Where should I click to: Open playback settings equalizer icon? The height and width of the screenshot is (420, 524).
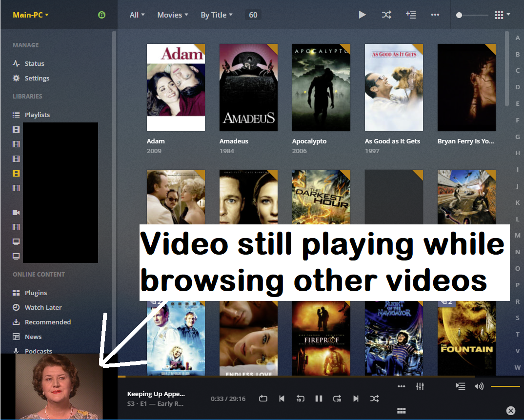[x=420, y=386]
